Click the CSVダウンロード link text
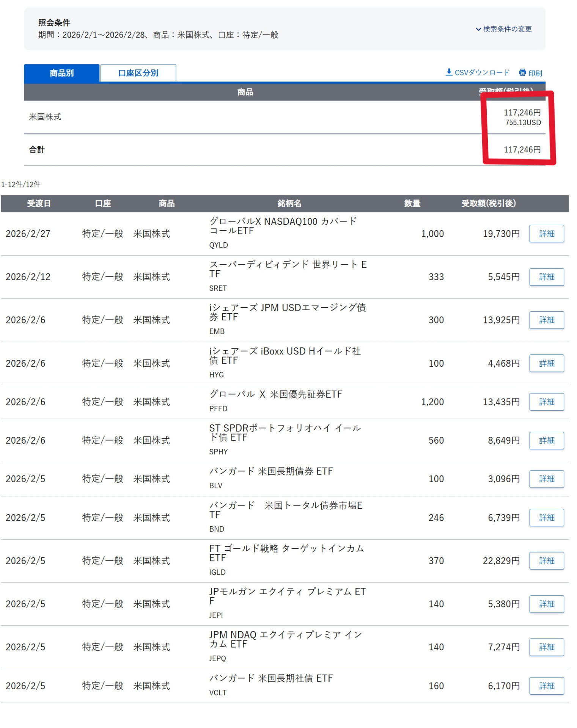The image size is (577, 728). (x=482, y=72)
